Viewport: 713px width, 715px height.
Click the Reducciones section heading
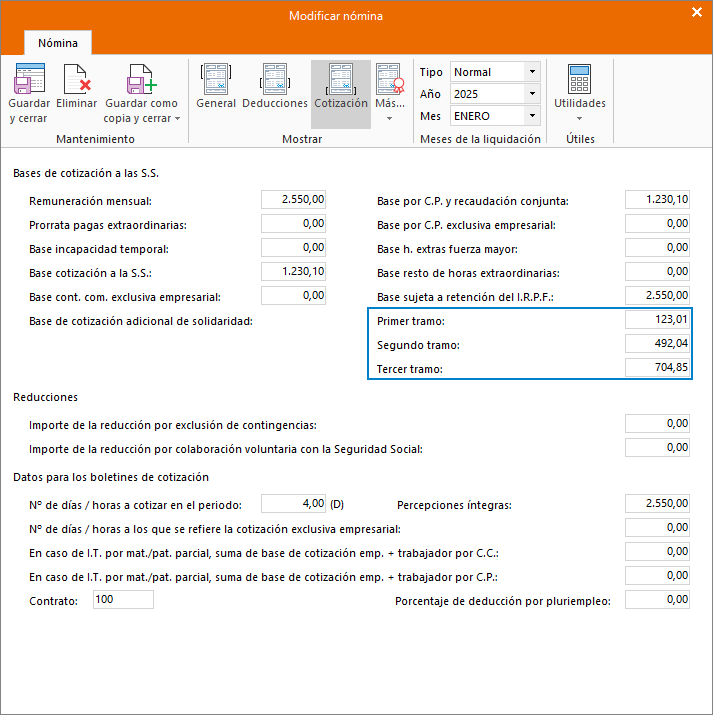click(x=45, y=397)
